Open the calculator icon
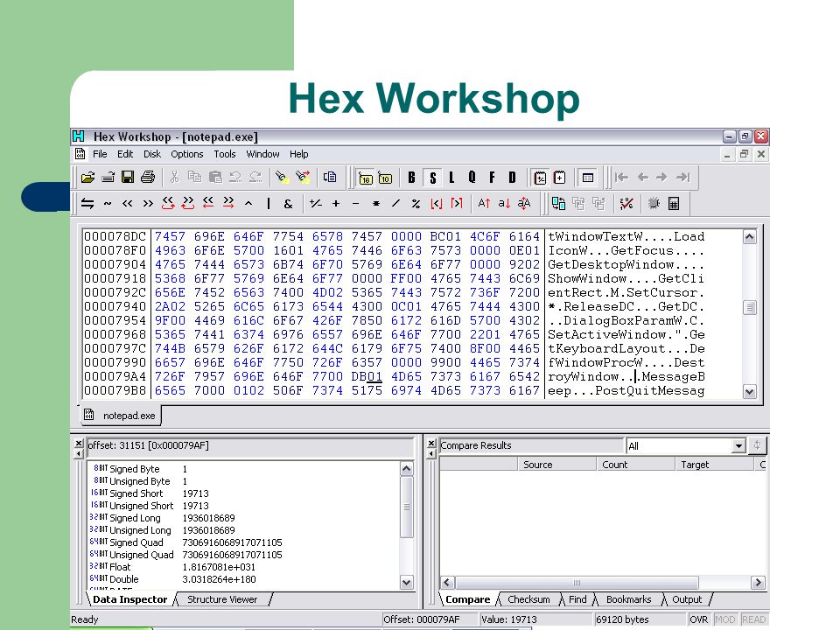This screenshot has width=840, height=630. (674, 204)
